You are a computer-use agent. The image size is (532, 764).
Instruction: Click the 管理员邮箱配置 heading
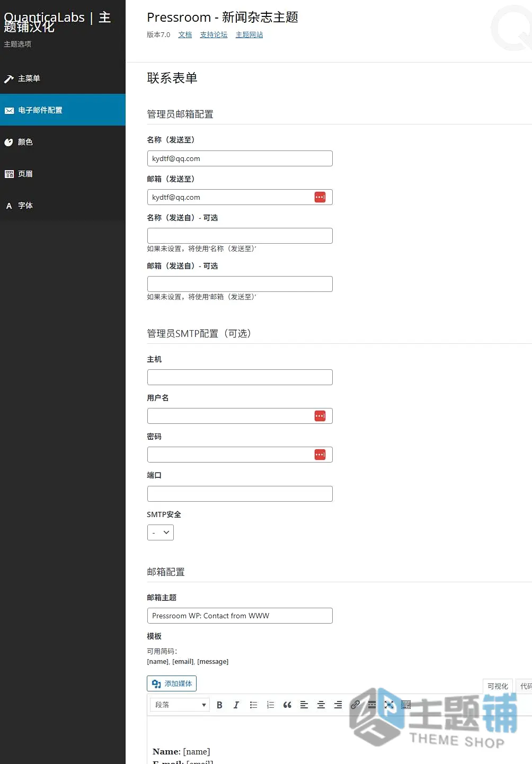(x=180, y=114)
